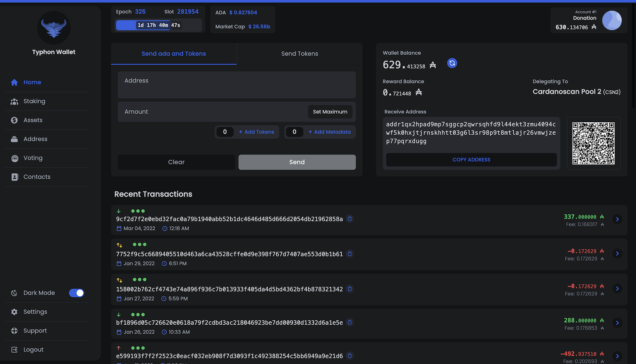Click the Logout door icon

tap(14, 350)
